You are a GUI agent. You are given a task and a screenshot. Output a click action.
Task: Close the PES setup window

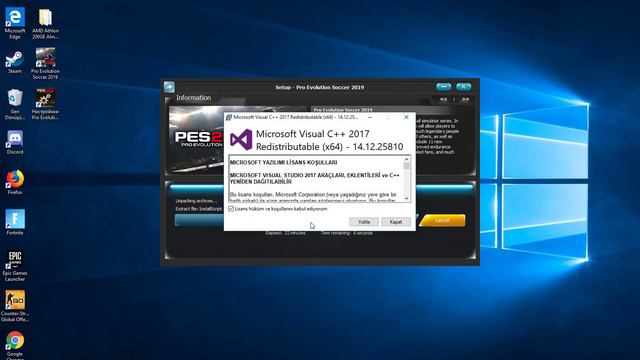coord(463,87)
